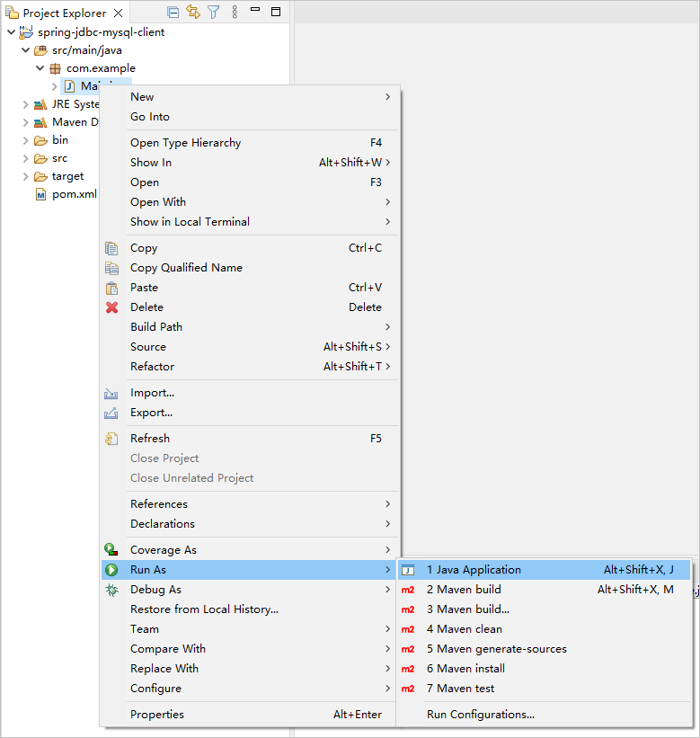Collapse the spring-jdbc-mysql-client project node

[x=11, y=32]
